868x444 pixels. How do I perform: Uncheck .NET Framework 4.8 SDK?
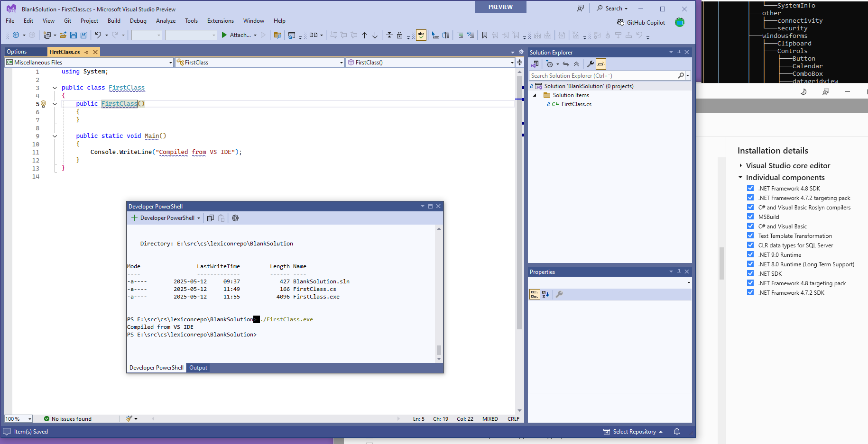click(750, 188)
